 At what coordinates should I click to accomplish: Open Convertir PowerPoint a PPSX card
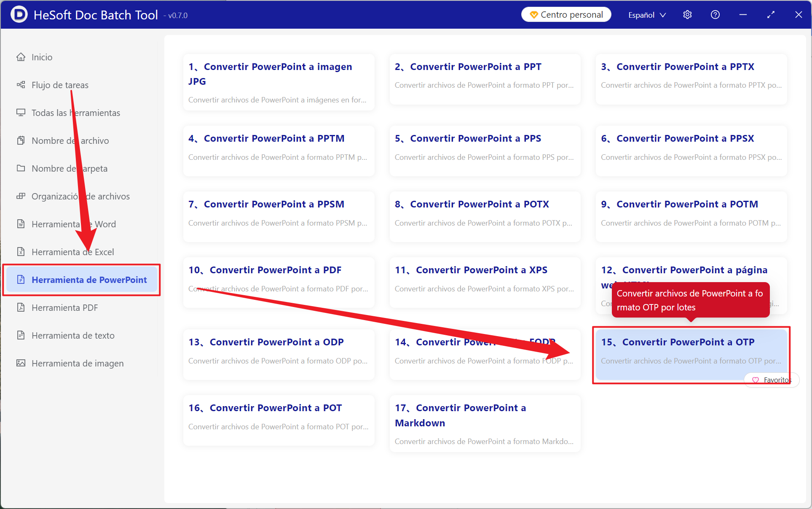pos(691,151)
